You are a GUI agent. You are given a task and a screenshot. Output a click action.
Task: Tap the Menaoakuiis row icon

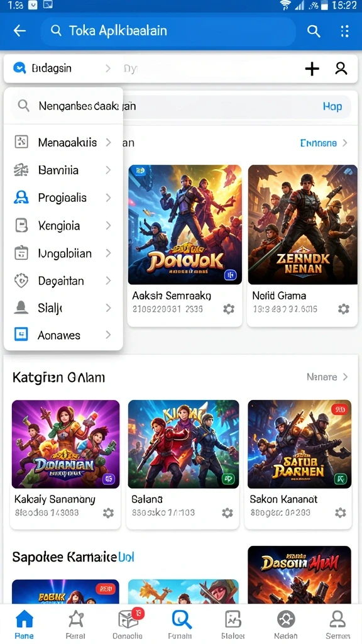pyautogui.click(x=21, y=142)
